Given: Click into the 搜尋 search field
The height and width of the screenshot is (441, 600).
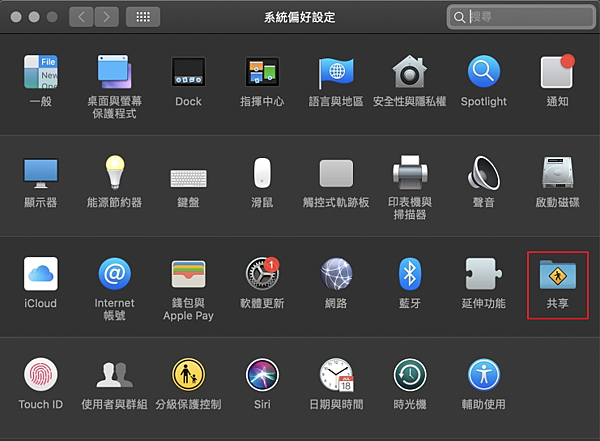Looking at the screenshot, I should 521,17.
